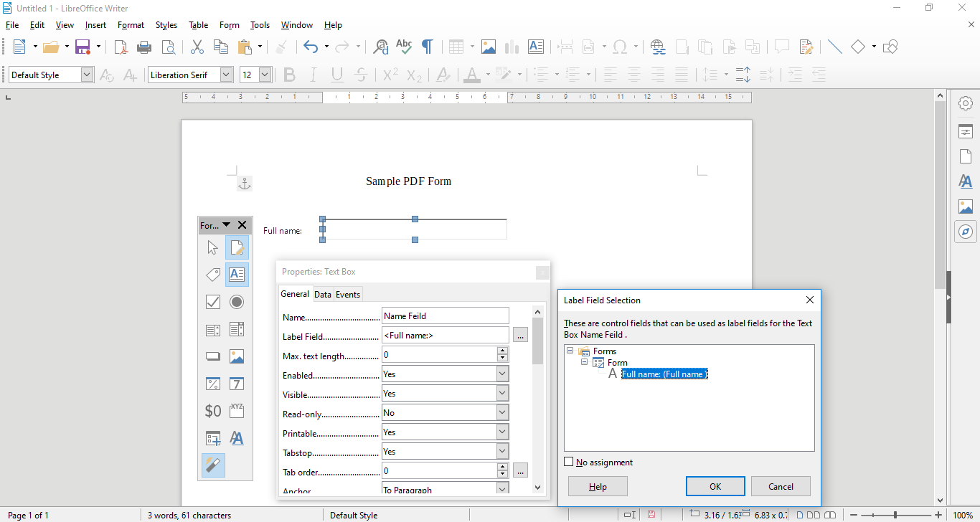Collapse the Forms tree node
Screen dimensions: 980x522
[x=570, y=351]
